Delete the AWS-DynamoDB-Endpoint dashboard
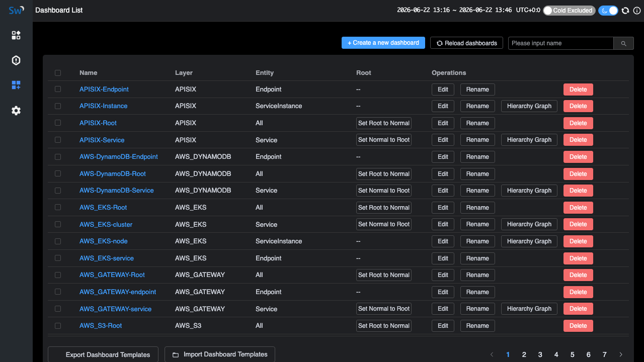Screen dimensions: 644x362 (x=578, y=157)
